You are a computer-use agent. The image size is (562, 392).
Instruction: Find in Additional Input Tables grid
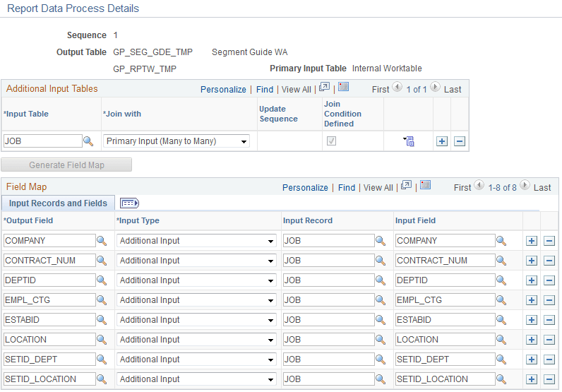coord(265,89)
